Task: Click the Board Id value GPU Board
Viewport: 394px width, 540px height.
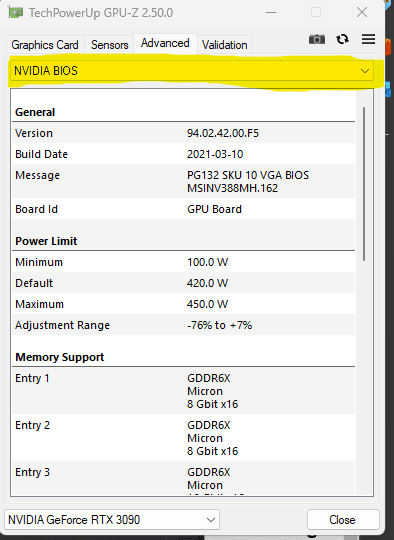Action: click(214, 209)
